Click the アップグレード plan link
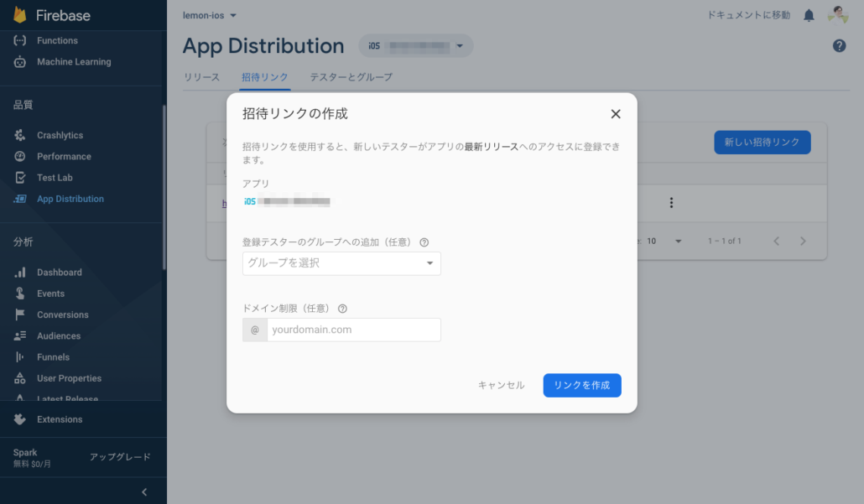This screenshot has width=864, height=504. pos(120,457)
